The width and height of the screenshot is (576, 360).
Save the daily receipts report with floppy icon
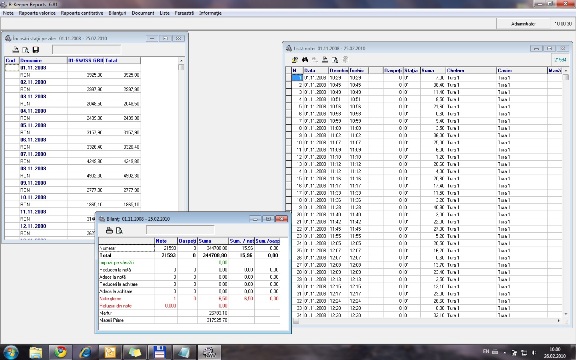click(36, 50)
